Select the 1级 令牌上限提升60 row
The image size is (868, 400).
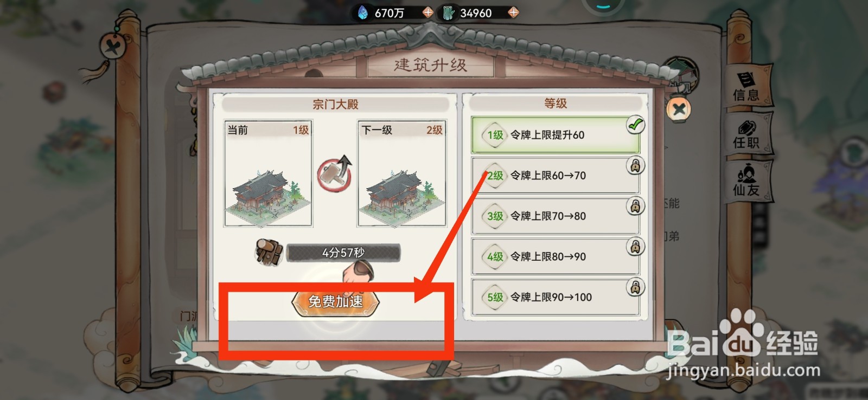coord(556,135)
